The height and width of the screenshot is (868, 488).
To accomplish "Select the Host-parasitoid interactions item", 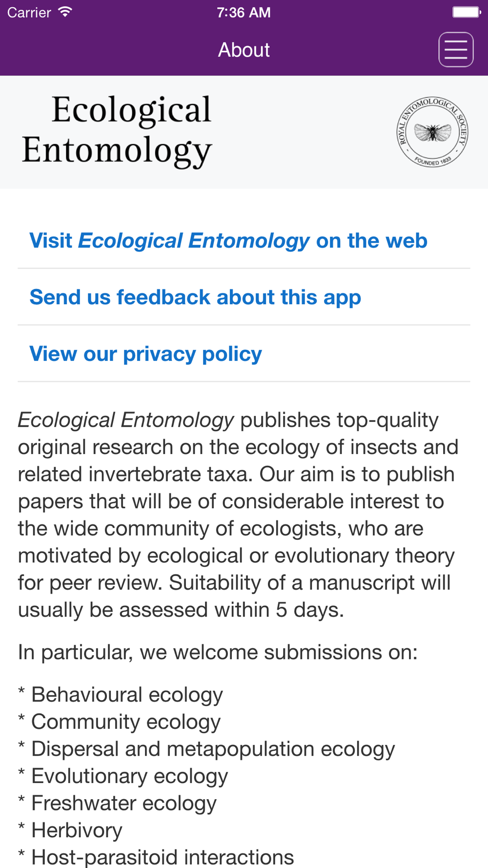I will [x=156, y=857].
